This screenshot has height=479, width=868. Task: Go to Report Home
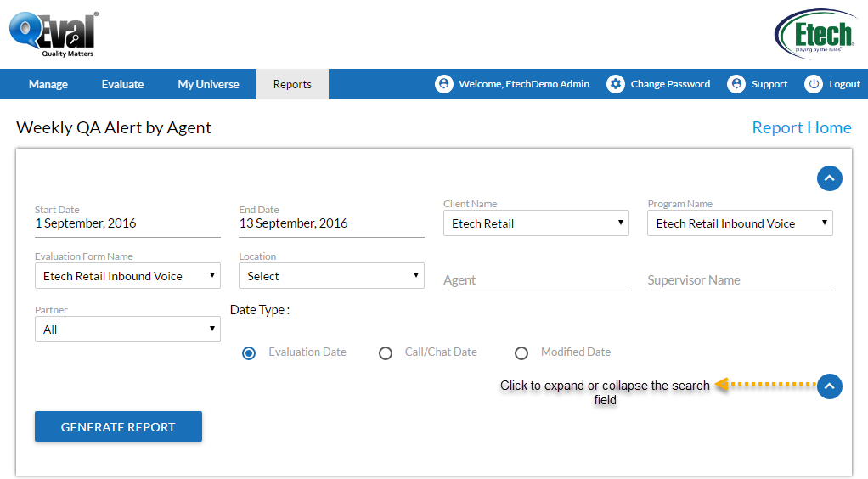coord(802,127)
